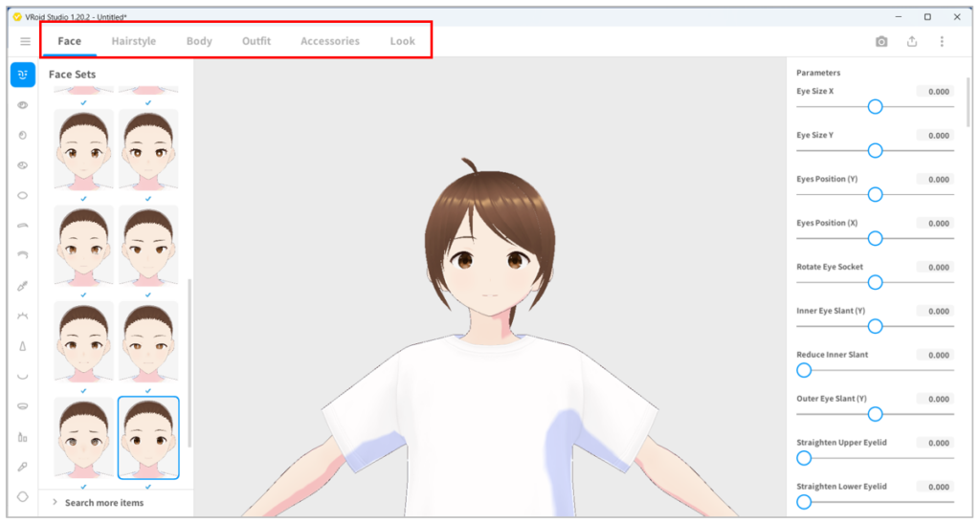
Task: Open the Face Sets category icon
Action: [x=23, y=76]
